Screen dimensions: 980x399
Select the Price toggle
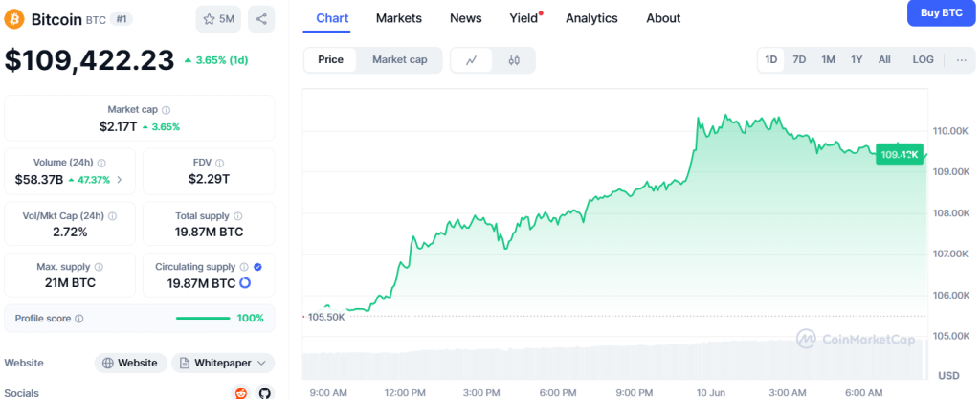tap(330, 60)
